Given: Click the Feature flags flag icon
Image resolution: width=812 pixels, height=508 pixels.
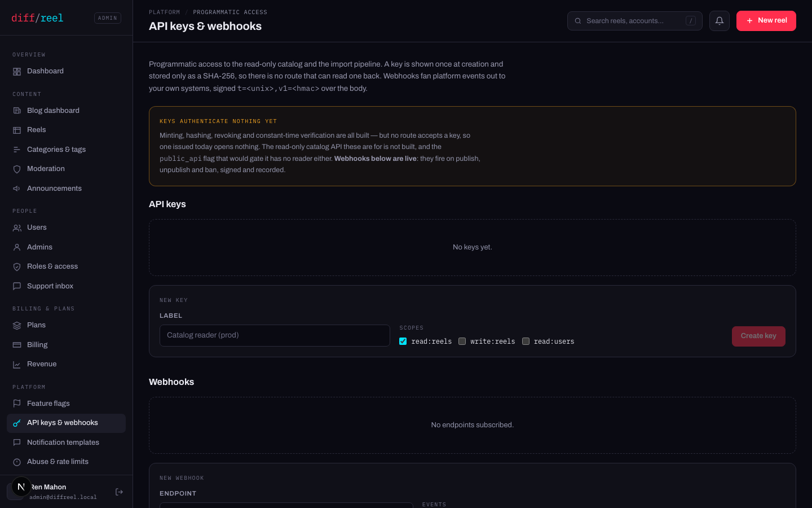Looking at the screenshot, I should [x=17, y=404].
